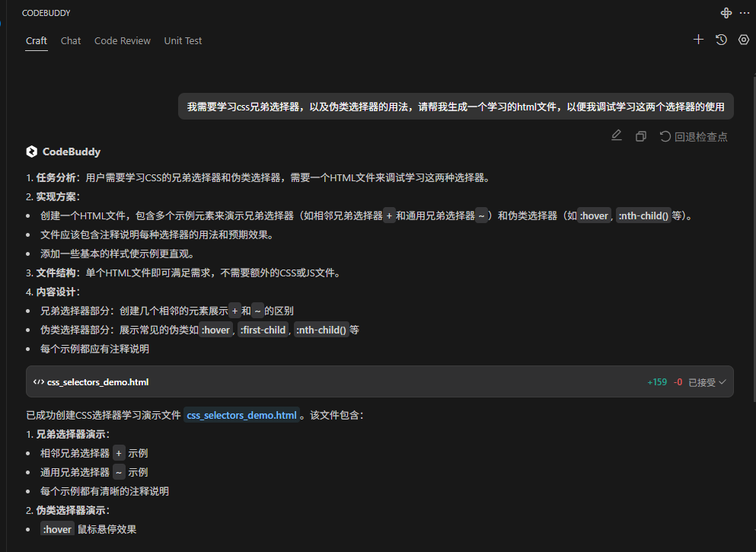Viewport: 756px width, 552px height.
Task: Start a new conversation with plus icon
Action: [698, 40]
